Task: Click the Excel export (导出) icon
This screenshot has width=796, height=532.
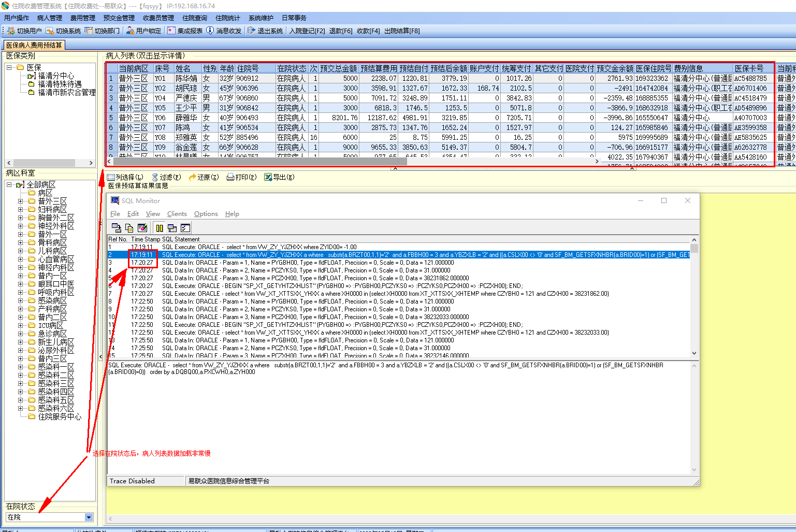Action: (268, 177)
